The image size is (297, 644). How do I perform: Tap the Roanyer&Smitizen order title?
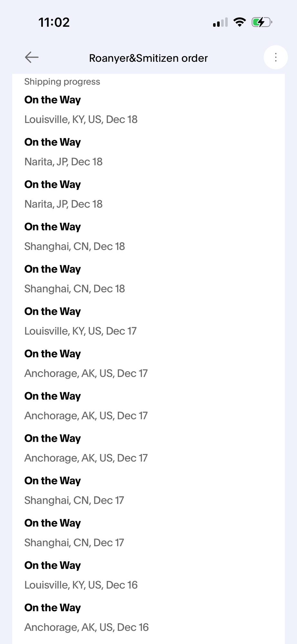coord(148,58)
